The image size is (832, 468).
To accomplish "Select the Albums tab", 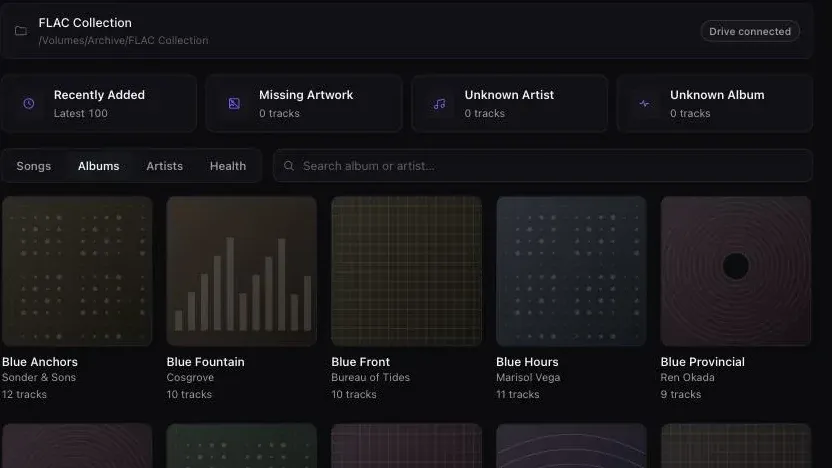I will tap(99, 166).
